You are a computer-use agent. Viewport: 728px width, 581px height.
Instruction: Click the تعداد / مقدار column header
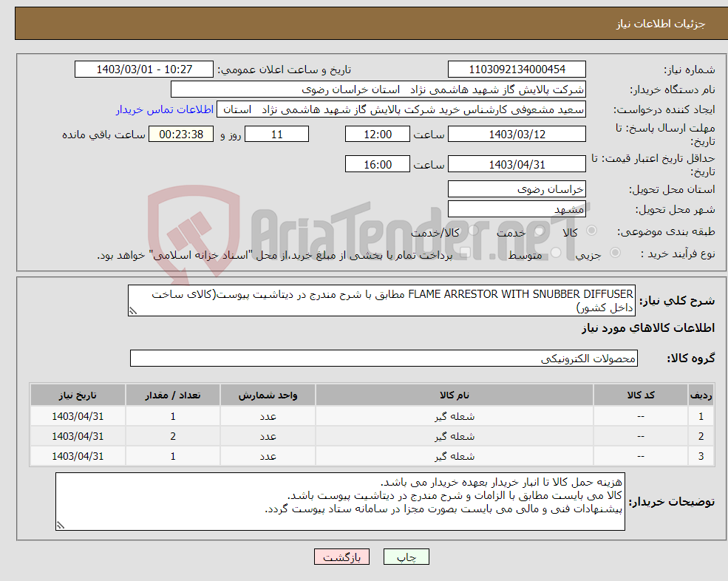tap(173, 395)
